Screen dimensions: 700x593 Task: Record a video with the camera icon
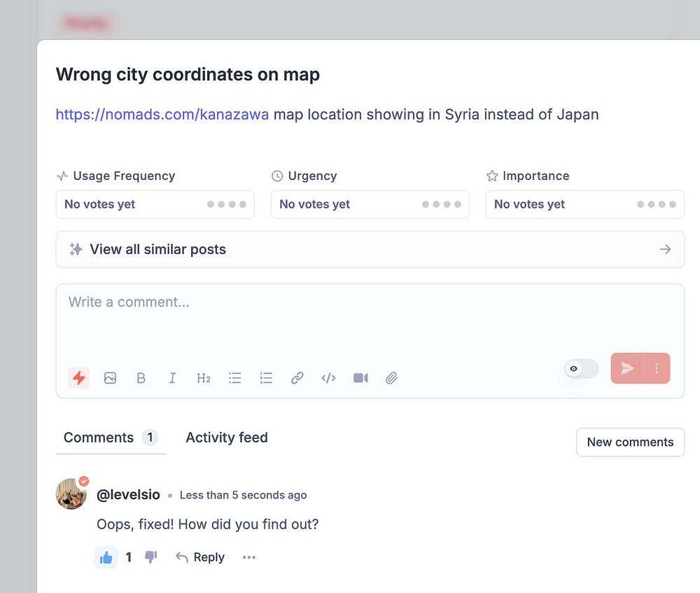360,378
